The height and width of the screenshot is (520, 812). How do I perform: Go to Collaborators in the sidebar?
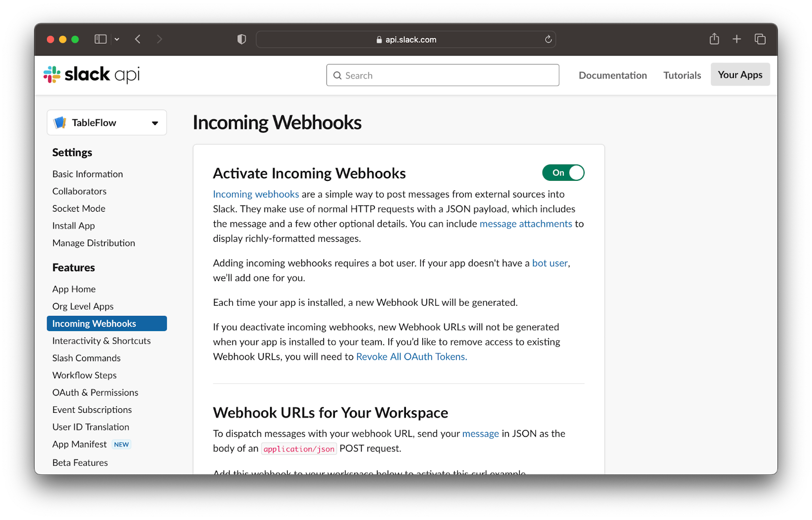coord(79,191)
